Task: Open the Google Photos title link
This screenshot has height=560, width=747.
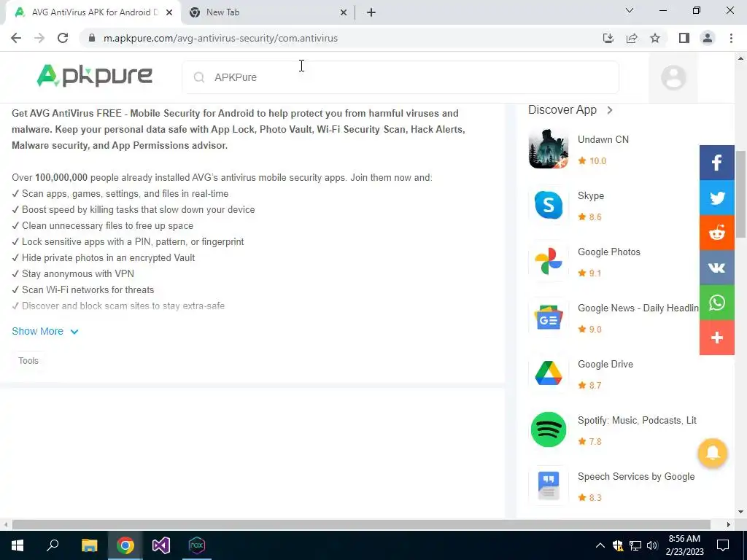Action: click(x=609, y=252)
